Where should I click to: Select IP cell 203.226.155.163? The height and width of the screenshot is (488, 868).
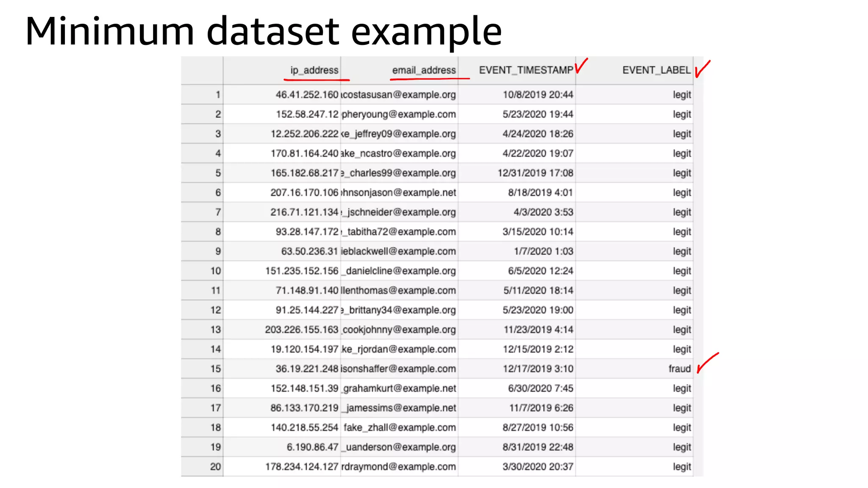[282, 330]
